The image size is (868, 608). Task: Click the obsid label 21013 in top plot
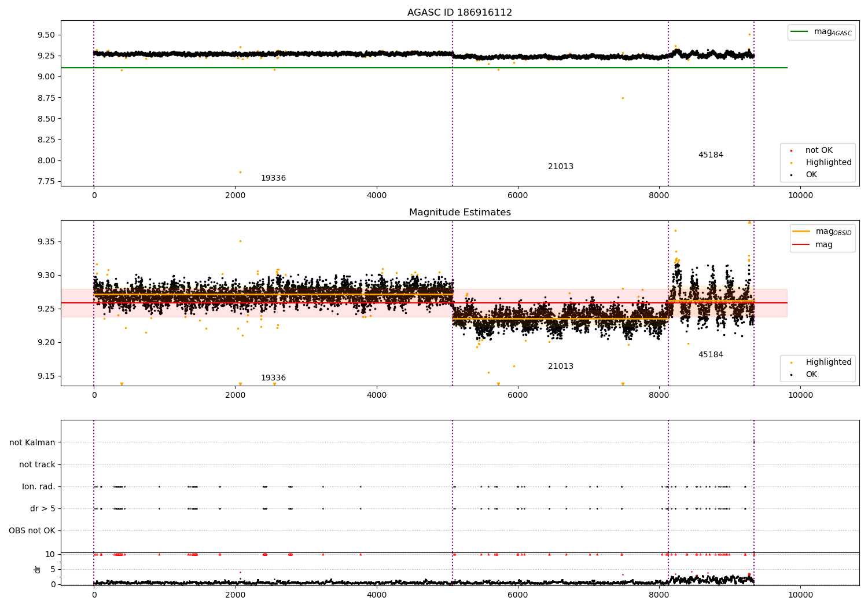coord(561,167)
